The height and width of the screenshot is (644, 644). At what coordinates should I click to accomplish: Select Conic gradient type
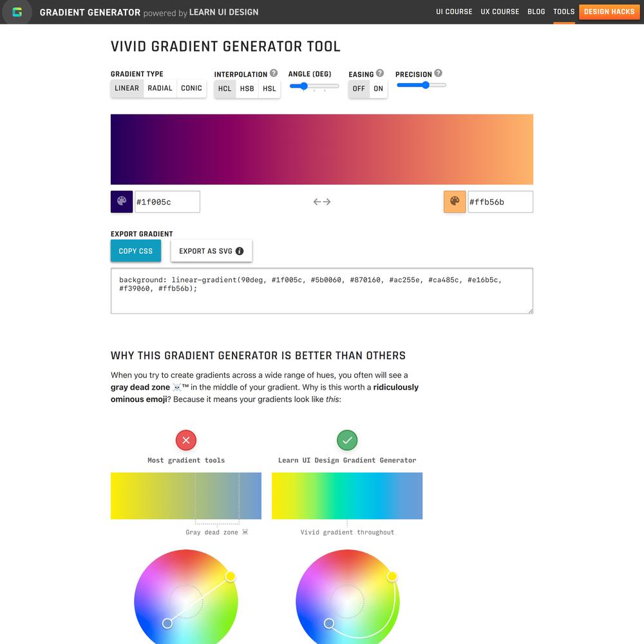pos(191,88)
